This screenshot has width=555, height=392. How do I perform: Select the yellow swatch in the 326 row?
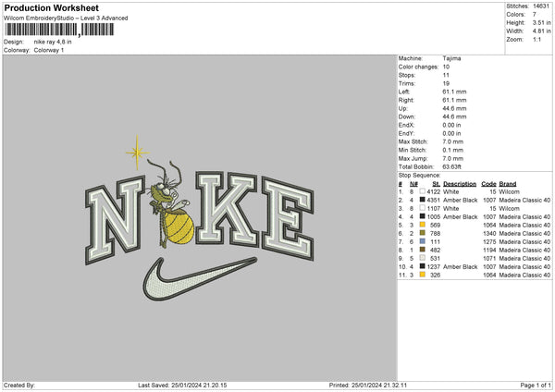[x=423, y=275]
